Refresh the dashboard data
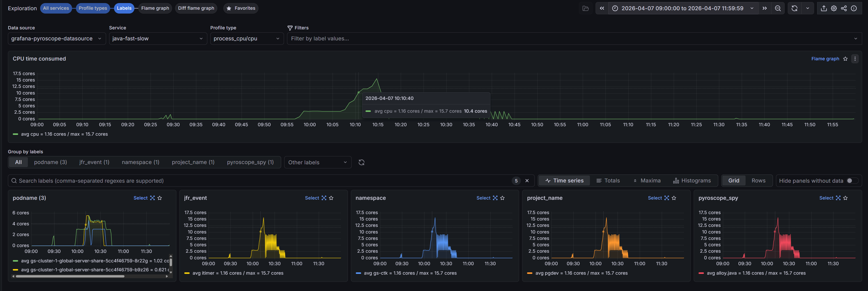The image size is (868, 291). (794, 8)
